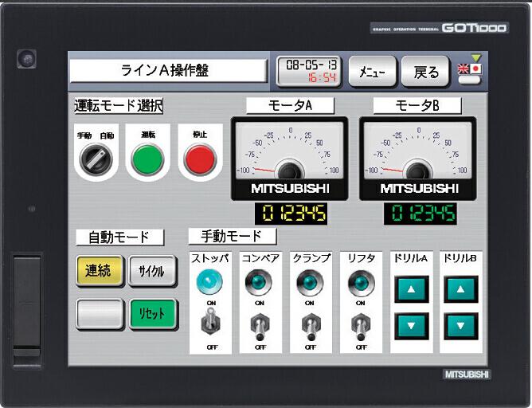This screenshot has height=408, width=532.
Task: Click the モータB digital counter display
Action: pos(420,214)
